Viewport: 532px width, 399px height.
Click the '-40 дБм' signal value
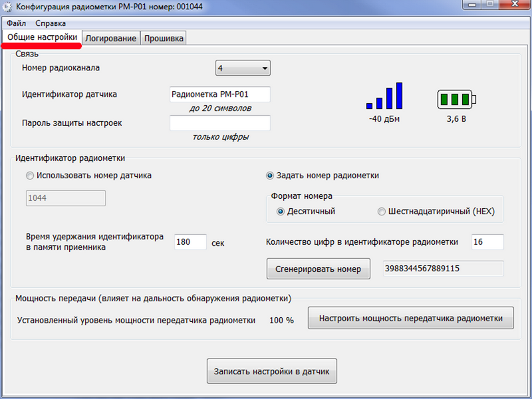tap(384, 119)
